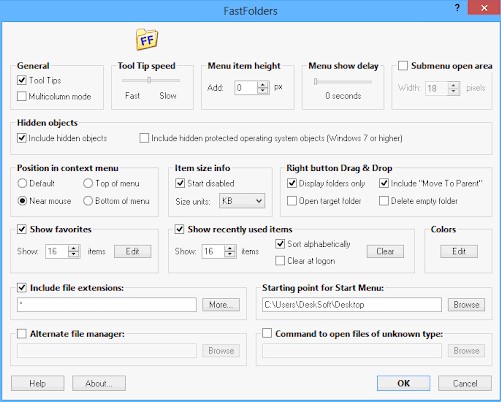The image size is (501, 402).
Task: Enable Alternate file manager checkbox
Action: pos(22,334)
